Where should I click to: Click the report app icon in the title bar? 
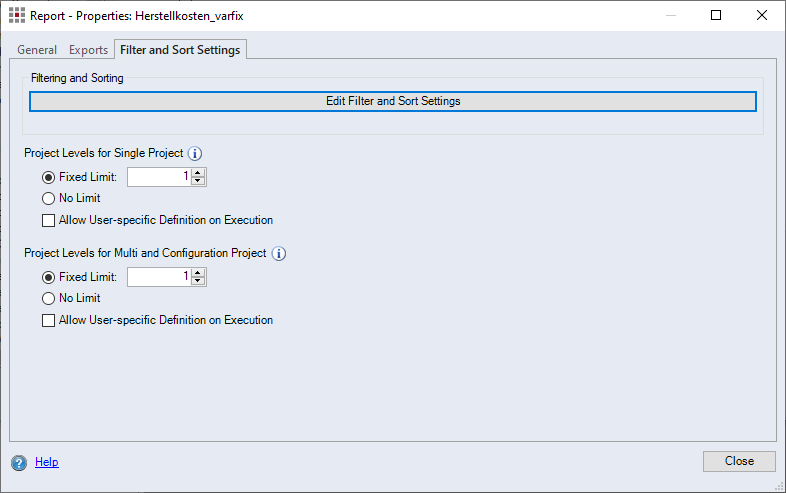pyautogui.click(x=16, y=16)
